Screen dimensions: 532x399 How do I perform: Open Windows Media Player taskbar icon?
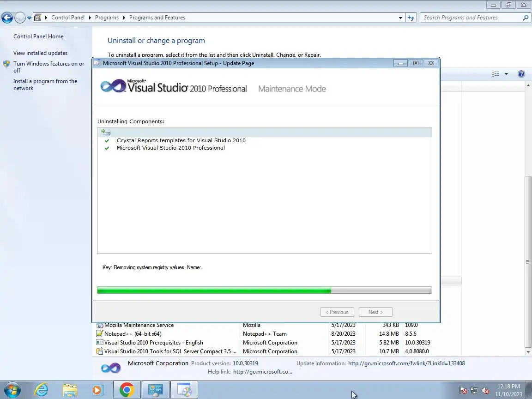(x=98, y=390)
